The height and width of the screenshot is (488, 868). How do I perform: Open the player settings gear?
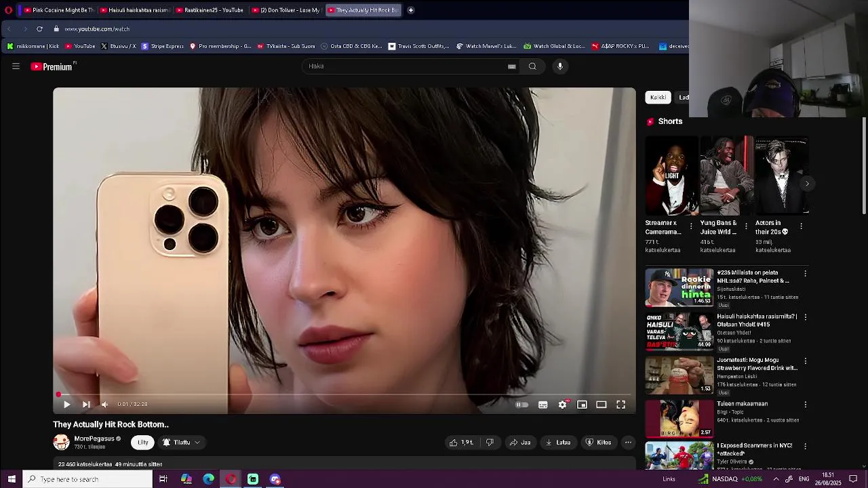tap(563, 405)
